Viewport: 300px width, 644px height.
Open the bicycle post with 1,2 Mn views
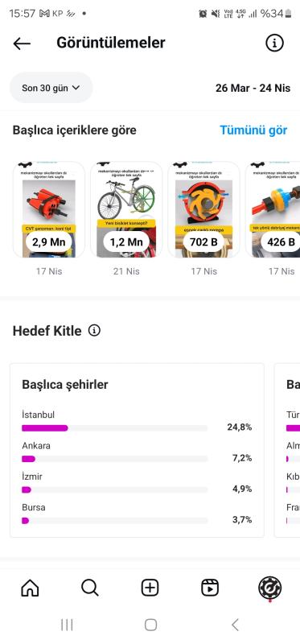[x=126, y=209]
